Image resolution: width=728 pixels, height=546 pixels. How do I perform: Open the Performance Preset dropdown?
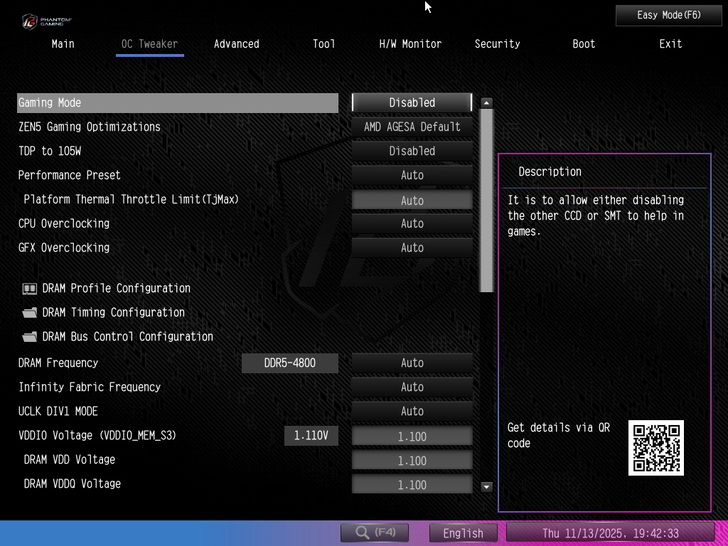pos(412,175)
